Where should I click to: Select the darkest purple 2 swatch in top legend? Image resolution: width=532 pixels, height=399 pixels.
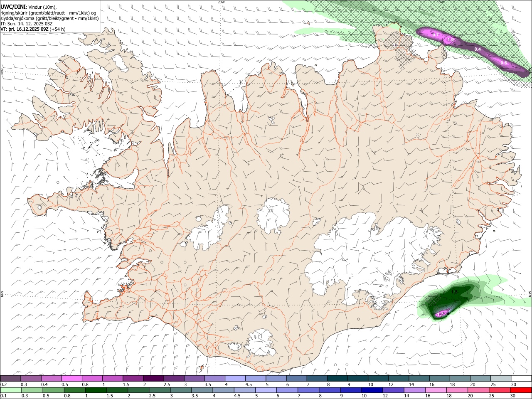(153, 379)
